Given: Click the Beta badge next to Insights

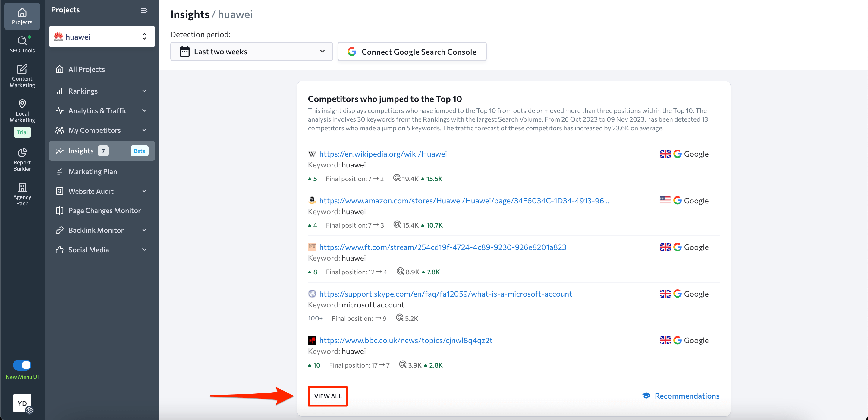Looking at the screenshot, I should [140, 151].
